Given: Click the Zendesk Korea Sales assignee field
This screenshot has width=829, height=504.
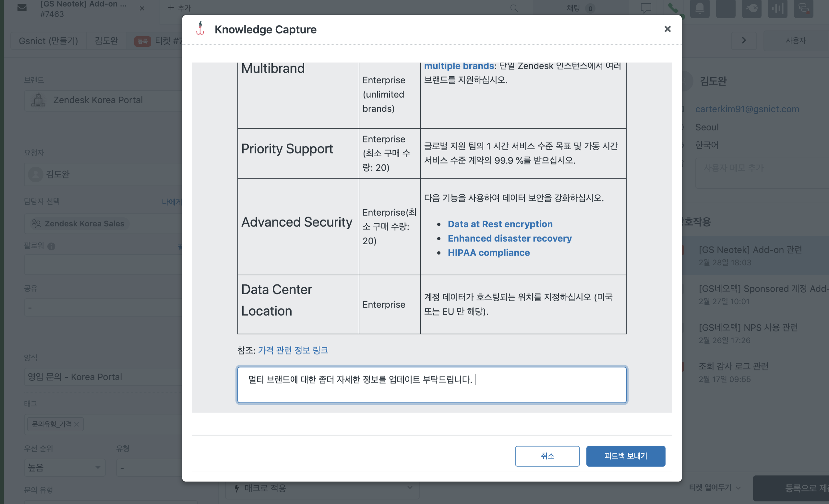Looking at the screenshot, I should (x=103, y=224).
